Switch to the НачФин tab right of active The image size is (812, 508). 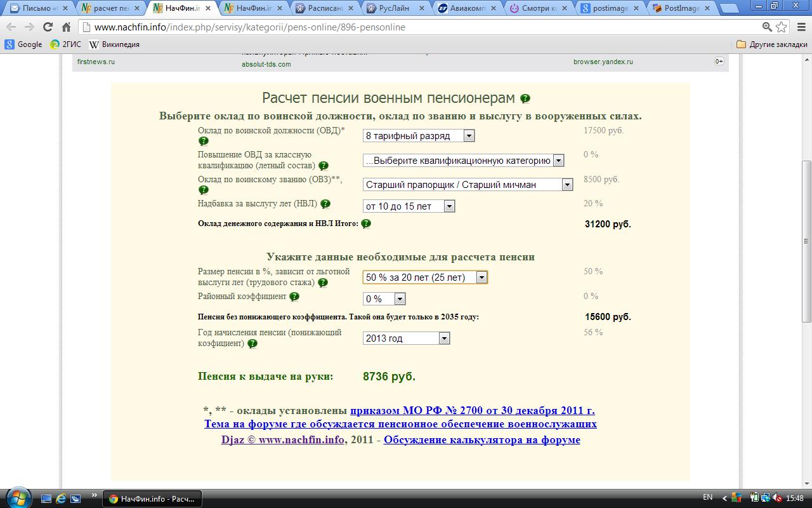point(253,8)
